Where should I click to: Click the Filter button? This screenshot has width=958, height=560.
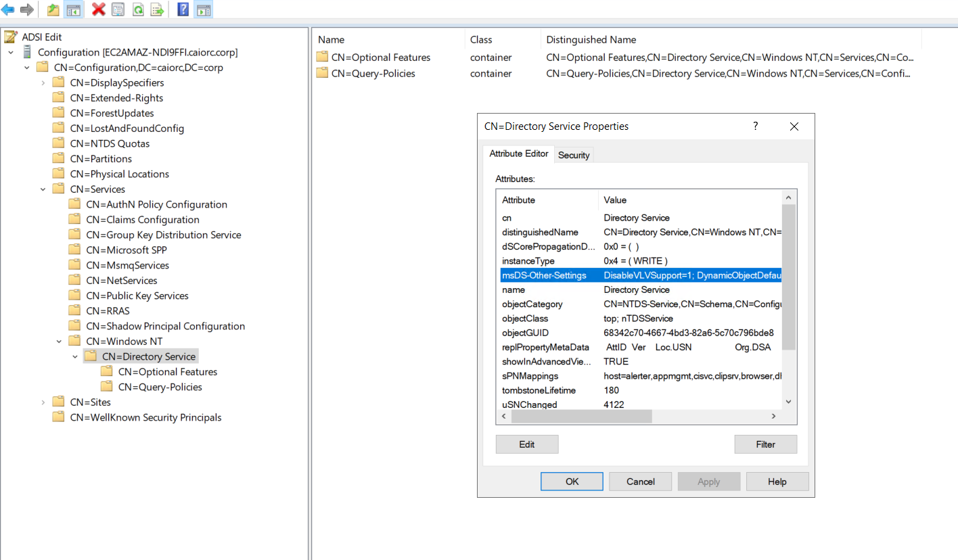point(765,444)
